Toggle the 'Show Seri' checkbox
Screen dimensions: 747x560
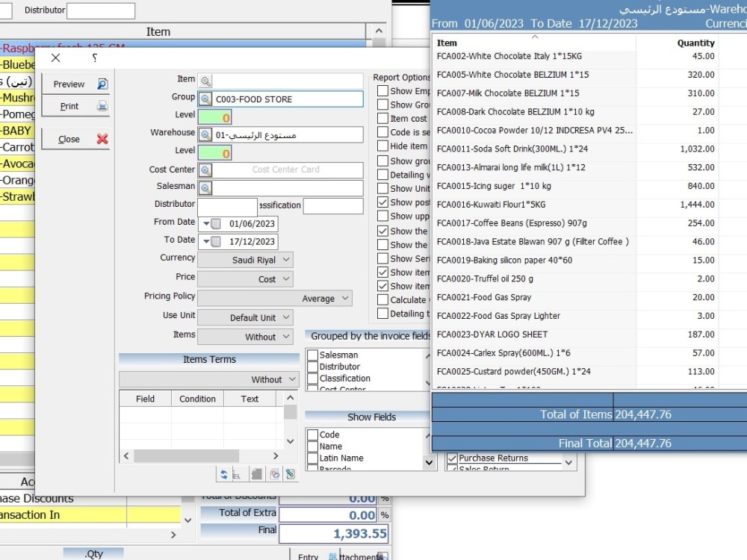point(382,258)
